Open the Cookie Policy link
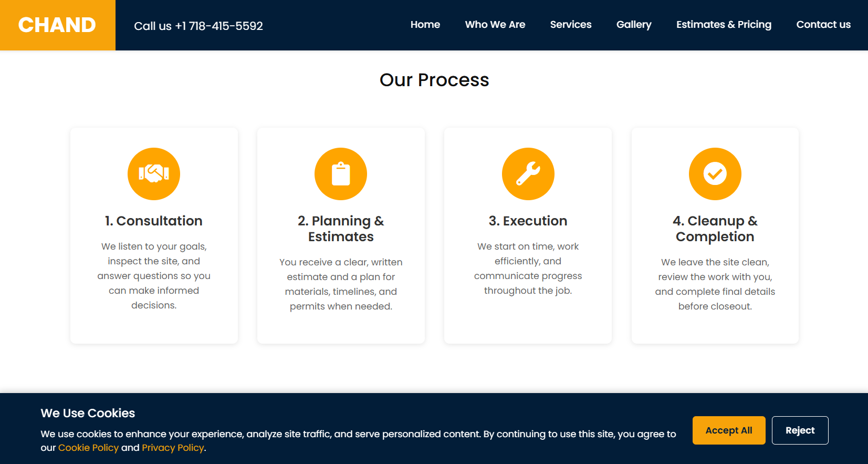Viewport: 868px width, 464px height. [88, 448]
